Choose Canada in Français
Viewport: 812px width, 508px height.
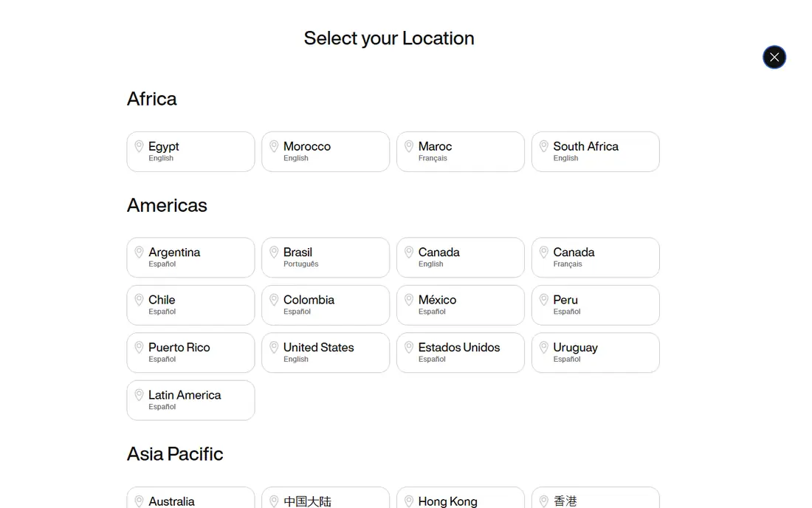596,258
